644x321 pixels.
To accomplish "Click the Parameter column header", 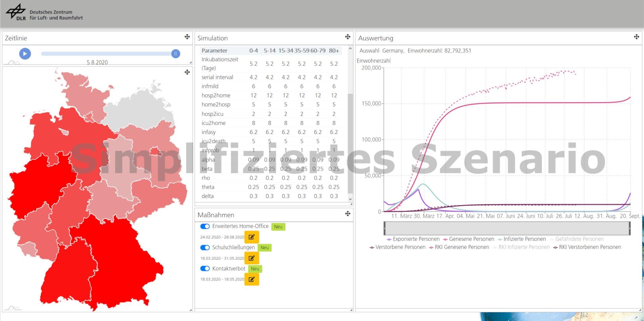I will (214, 51).
